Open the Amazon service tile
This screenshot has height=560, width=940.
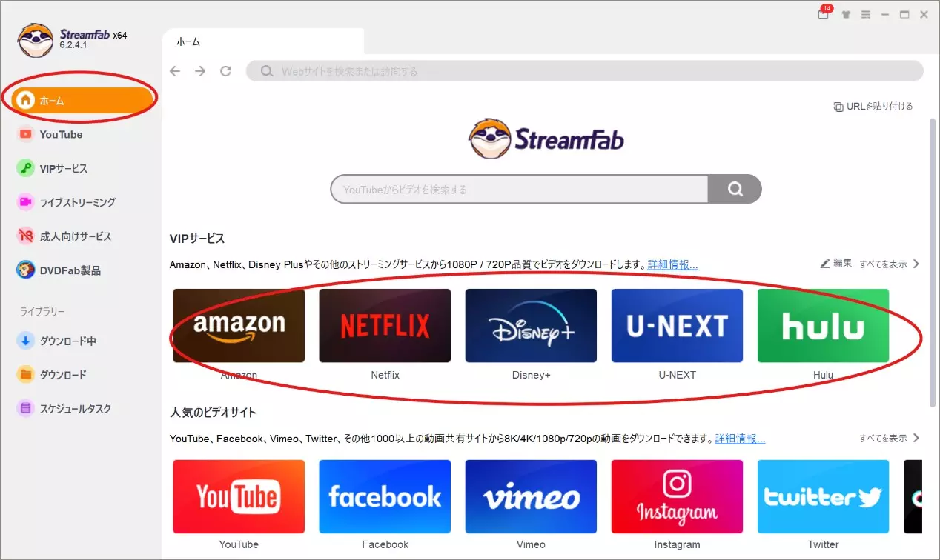239,326
